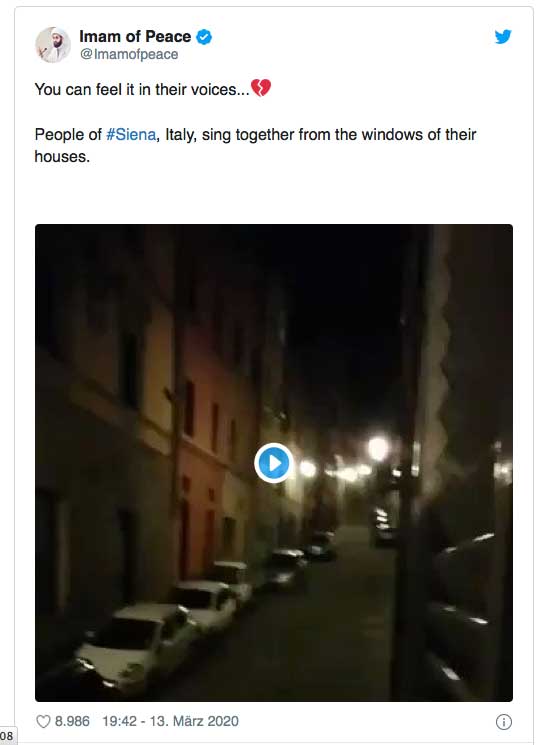Click the blue verified badge
This screenshot has height=745, width=551.
(204, 37)
